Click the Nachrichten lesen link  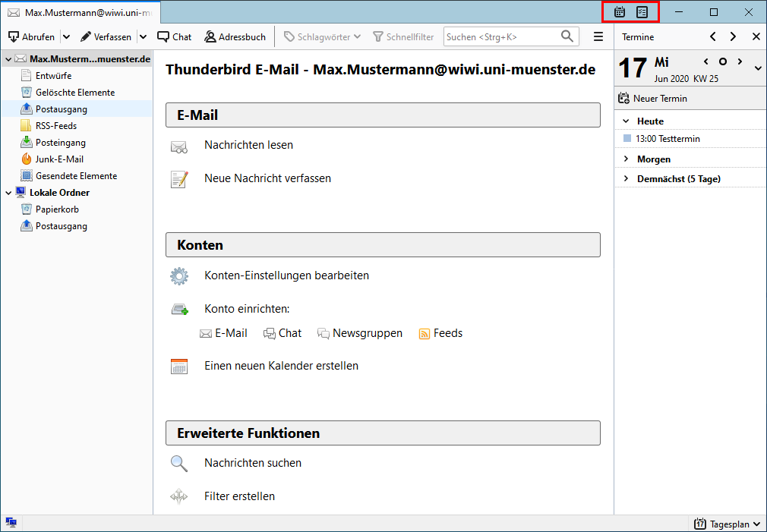248,145
